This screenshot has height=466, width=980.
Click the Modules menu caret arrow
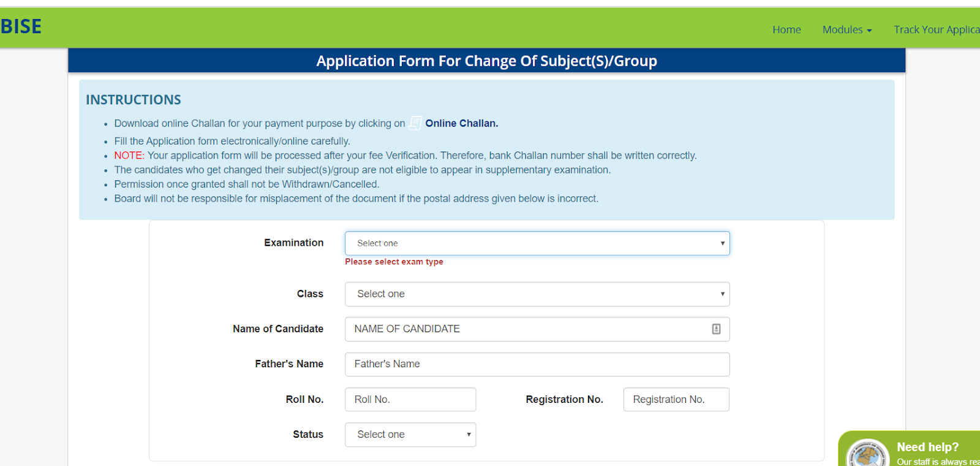pyautogui.click(x=869, y=31)
